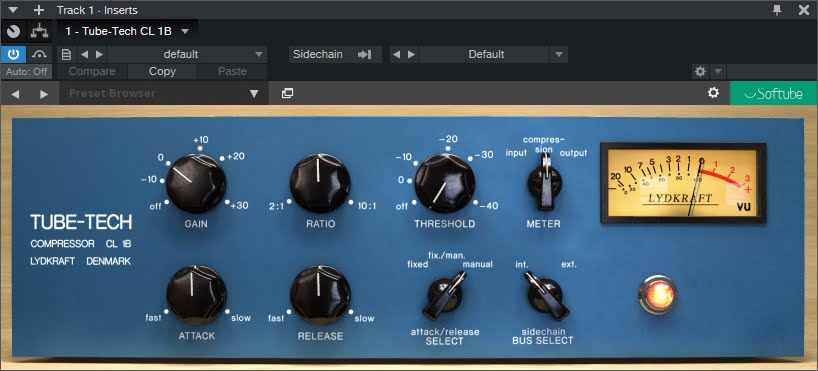Viewport: 818px width, 371px height.
Task: Flip the sidechain BUS SELECT switch
Action: [545, 295]
